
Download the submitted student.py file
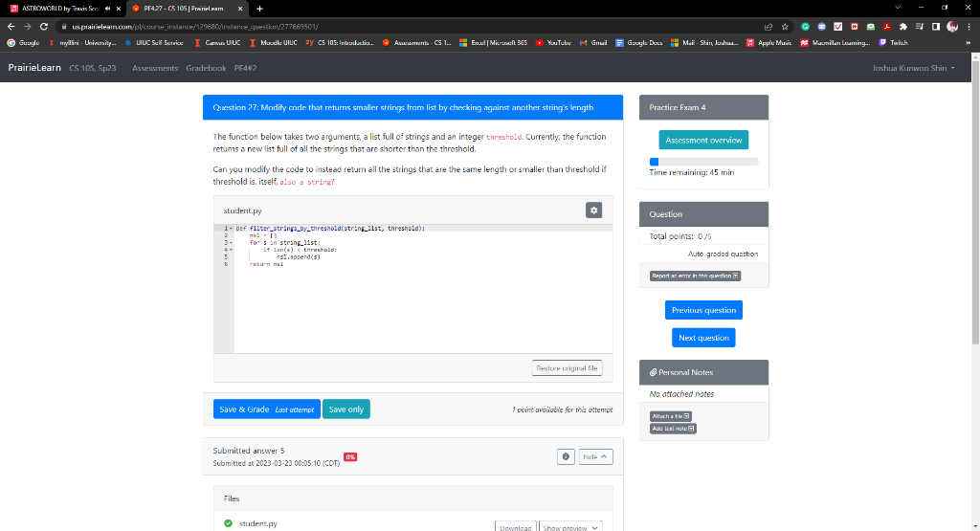coord(516,527)
